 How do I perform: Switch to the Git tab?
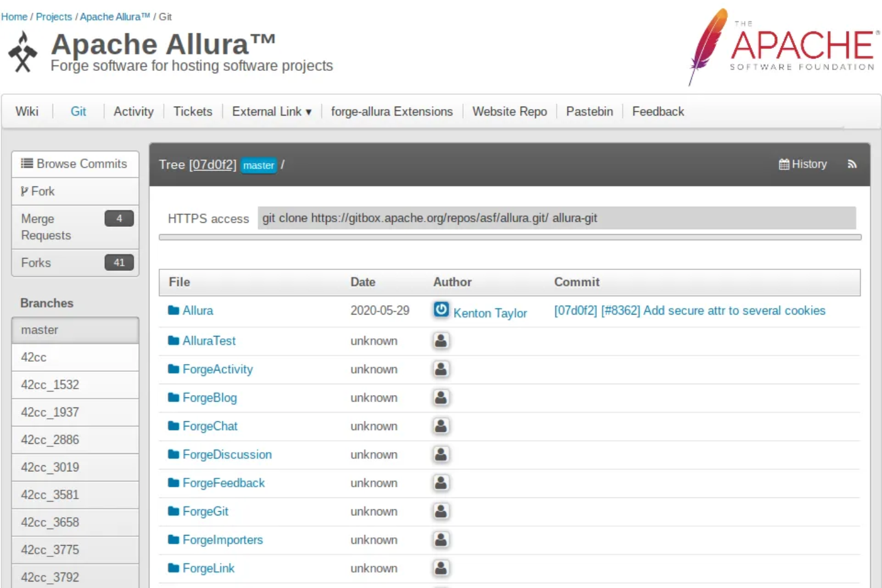coord(78,111)
